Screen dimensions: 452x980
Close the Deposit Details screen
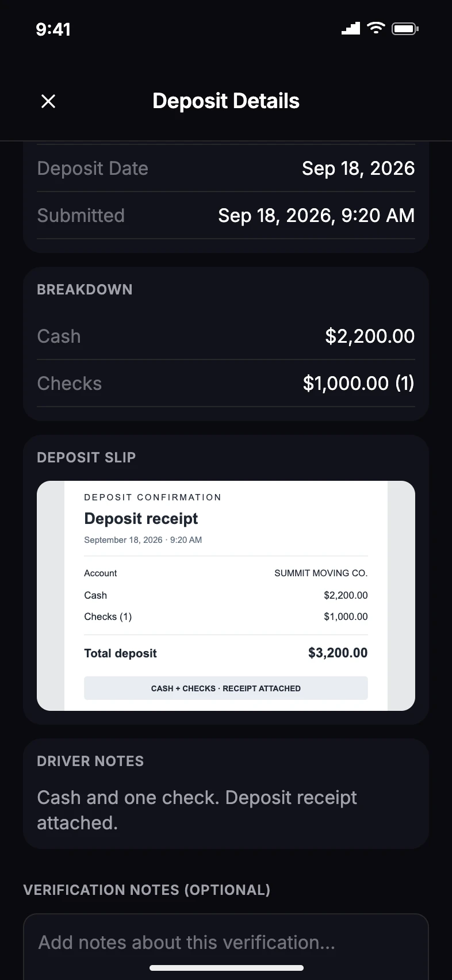[48, 101]
